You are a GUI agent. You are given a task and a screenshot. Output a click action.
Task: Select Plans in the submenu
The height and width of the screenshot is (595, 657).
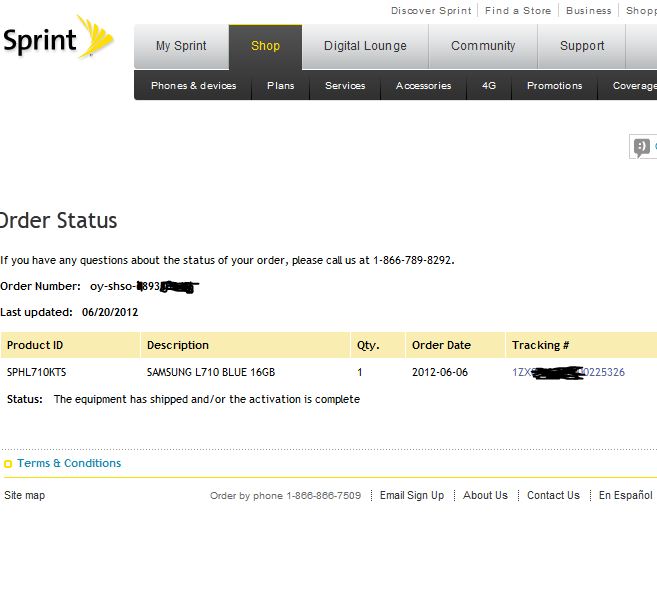(x=281, y=86)
